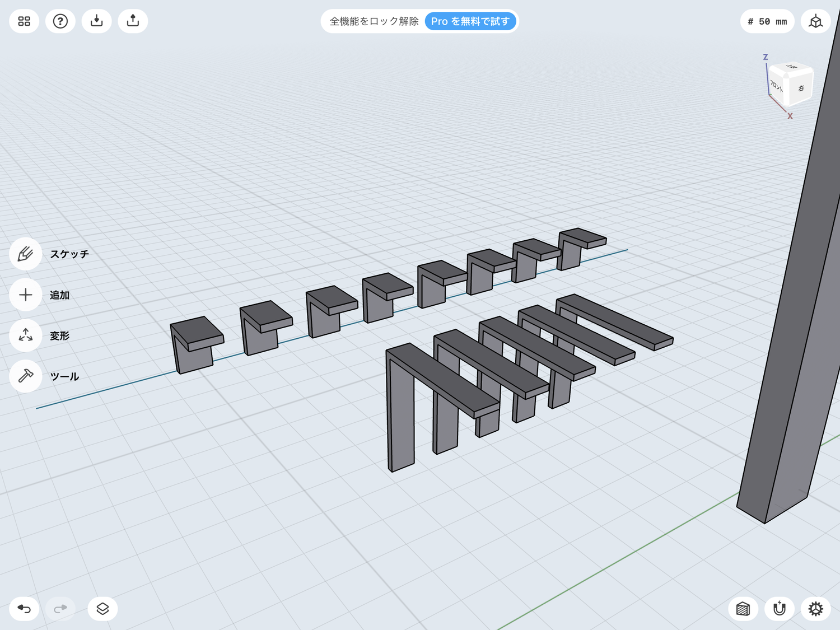840x630 pixels.
Task: Open the visual style cube icon
Action: click(x=743, y=609)
